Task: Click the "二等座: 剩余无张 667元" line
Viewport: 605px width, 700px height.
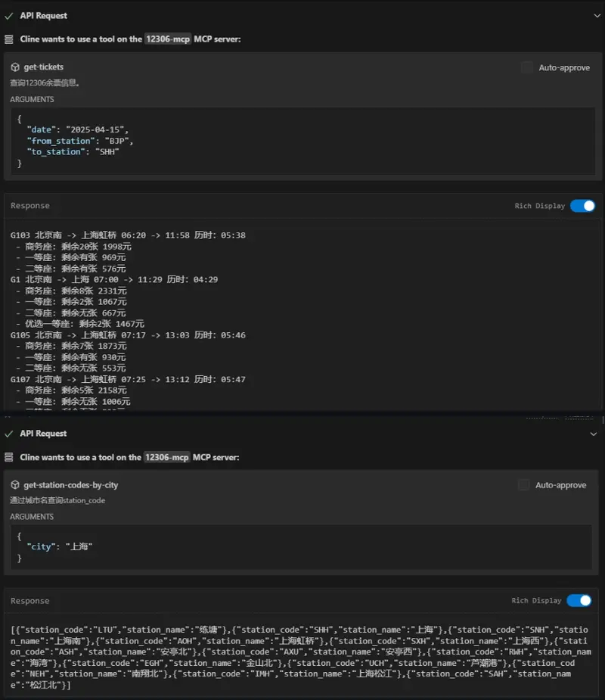Action: 71,313
